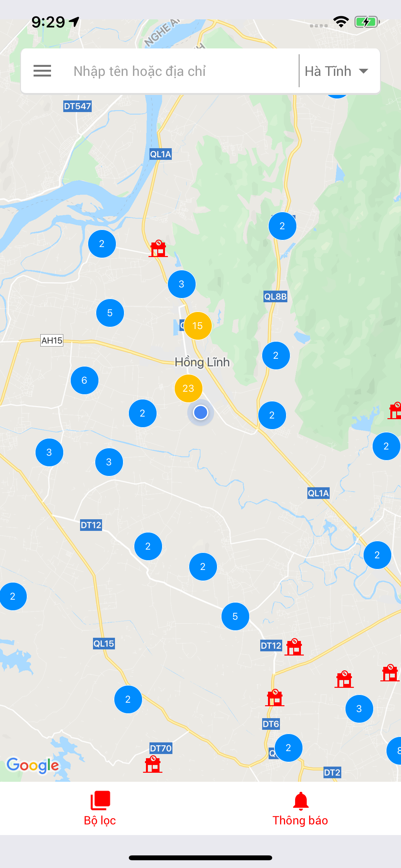This screenshot has width=401, height=868.
Task: Tap the bell icon above Thông báo
Action: pyautogui.click(x=301, y=801)
